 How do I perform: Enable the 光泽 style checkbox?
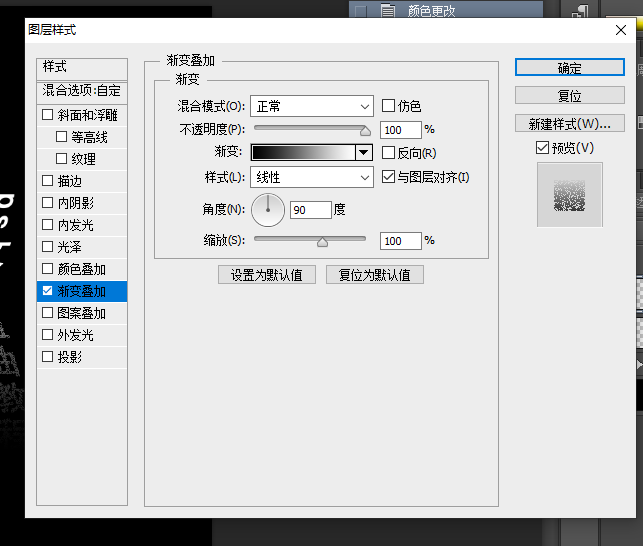click(48, 247)
